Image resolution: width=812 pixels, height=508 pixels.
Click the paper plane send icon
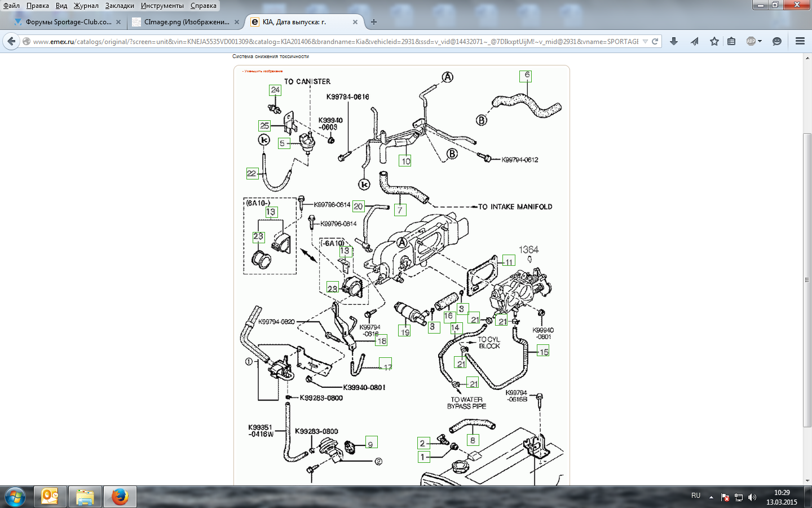[x=694, y=41]
